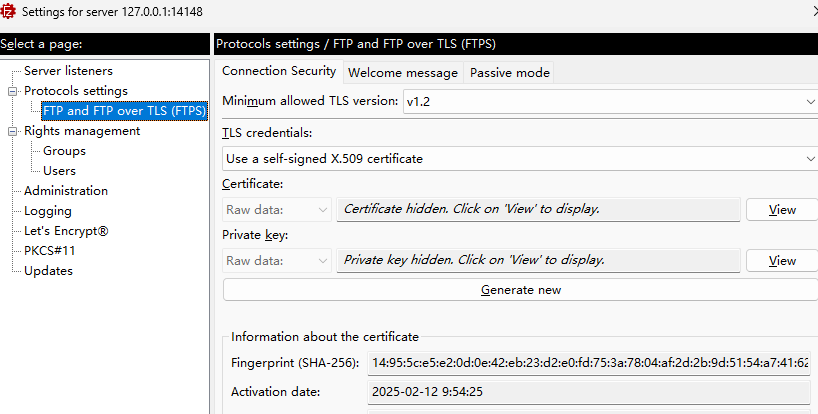Click the FileZilla Server title bar icon
This screenshot has height=414, width=818.
(9, 11)
